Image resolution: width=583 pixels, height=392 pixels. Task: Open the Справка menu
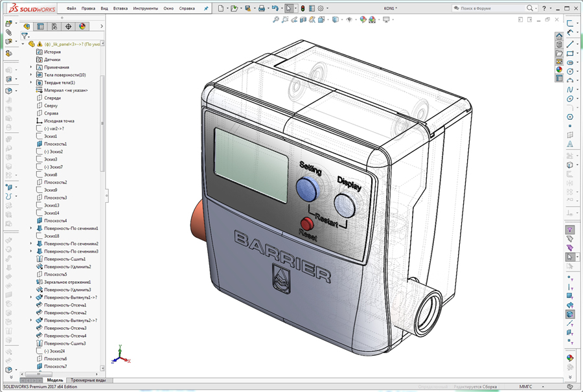click(x=187, y=8)
